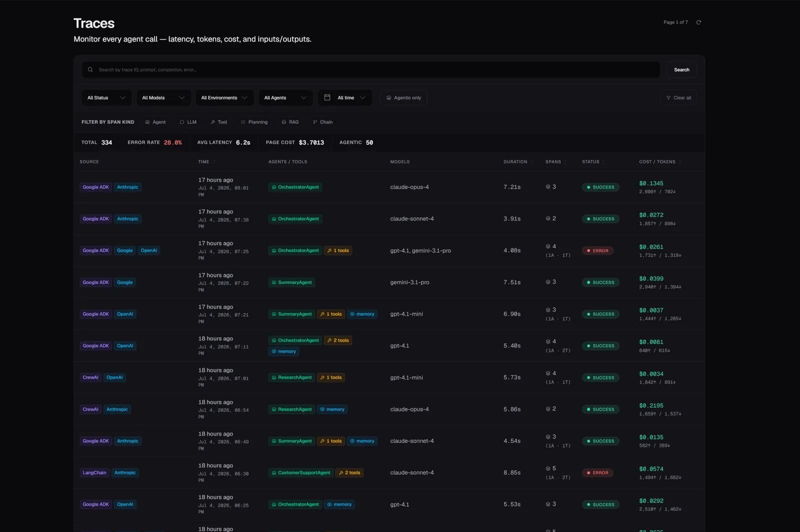This screenshot has height=532, width=800.
Task: Click the 1 tools tag in the gpt-4.1, gemini-3.1-pro row
Action: pos(338,251)
